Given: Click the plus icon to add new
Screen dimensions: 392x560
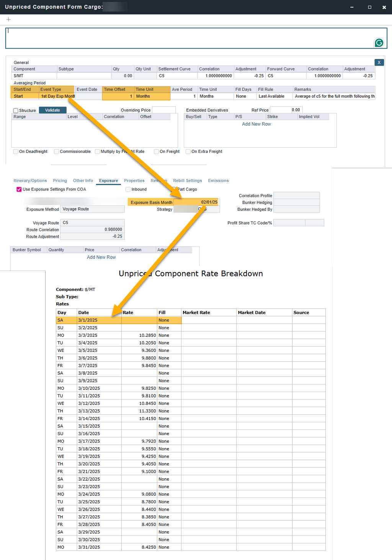Looking at the screenshot, I should [8, 20].
